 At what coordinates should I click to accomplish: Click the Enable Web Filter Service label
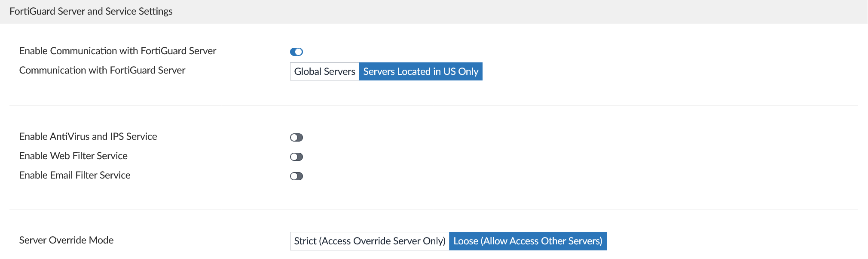tap(73, 156)
